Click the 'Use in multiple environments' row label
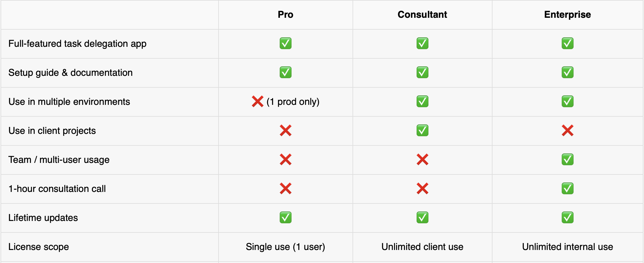This screenshot has height=263, width=644. [x=69, y=102]
